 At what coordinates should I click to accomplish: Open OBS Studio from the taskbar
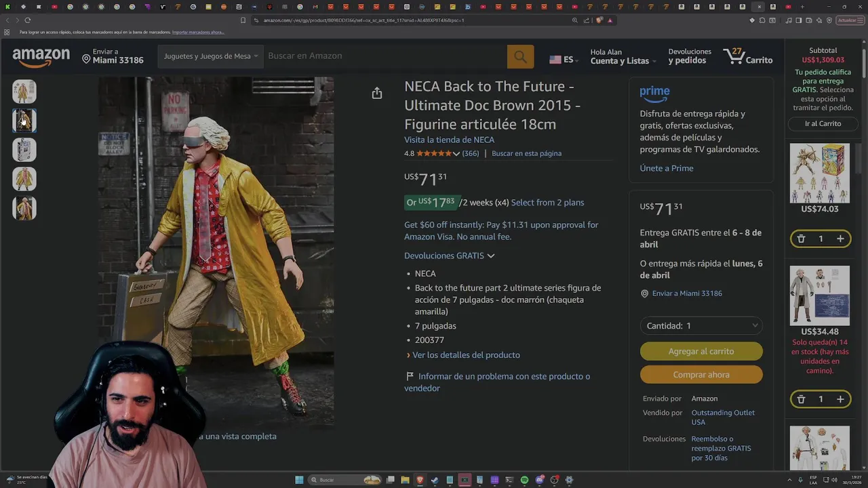(x=554, y=480)
